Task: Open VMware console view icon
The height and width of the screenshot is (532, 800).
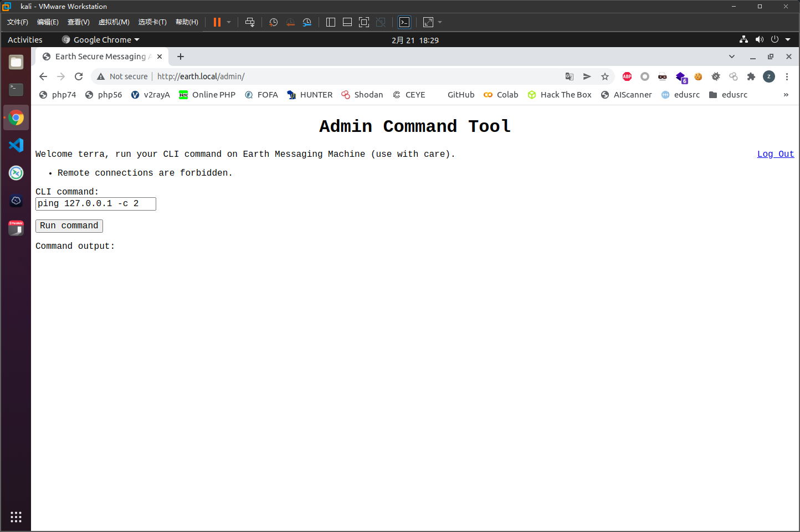Action: coord(404,22)
